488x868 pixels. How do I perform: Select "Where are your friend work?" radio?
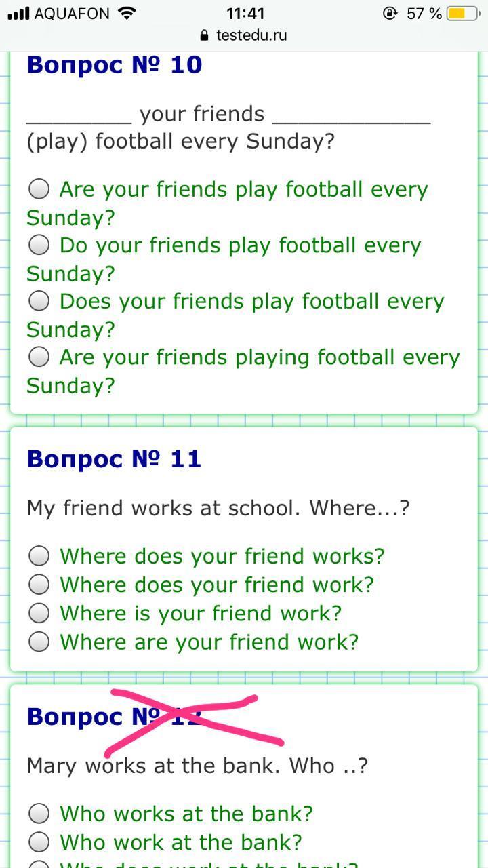39,642
